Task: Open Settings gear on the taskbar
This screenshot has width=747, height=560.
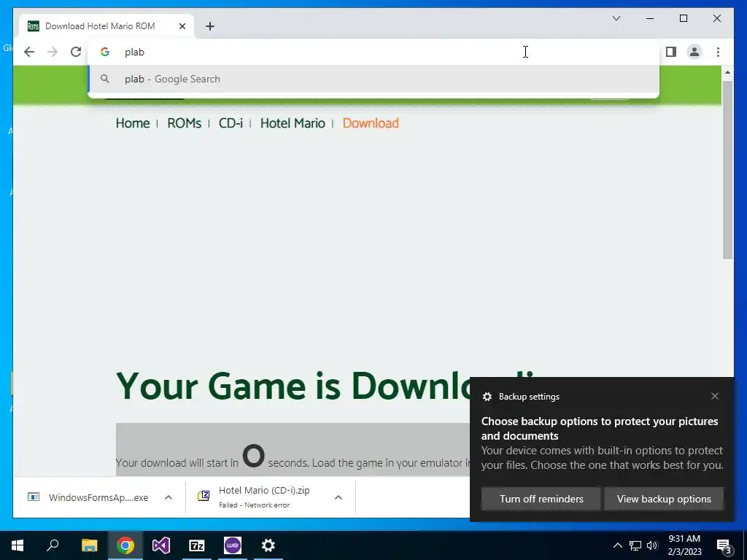Action: pyautogui.click(x=268, y=545)
